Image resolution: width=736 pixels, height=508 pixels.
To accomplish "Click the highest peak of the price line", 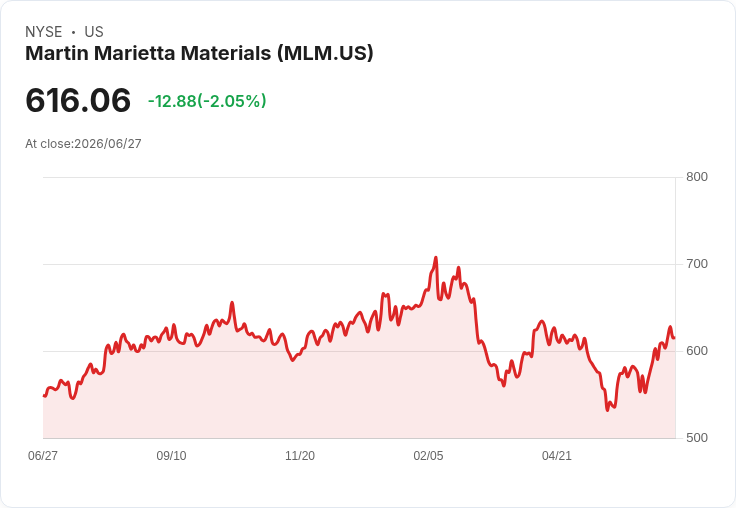I will tap(436, 258).
